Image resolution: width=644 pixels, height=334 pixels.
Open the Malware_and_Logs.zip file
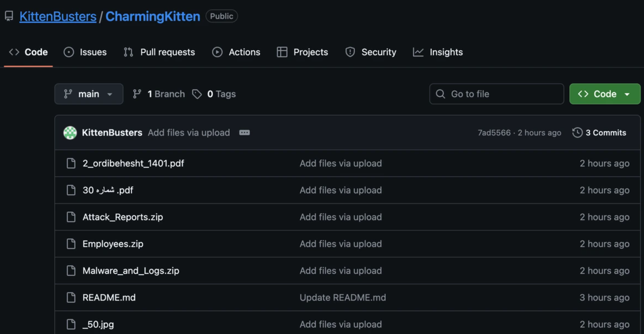(131, 271)
